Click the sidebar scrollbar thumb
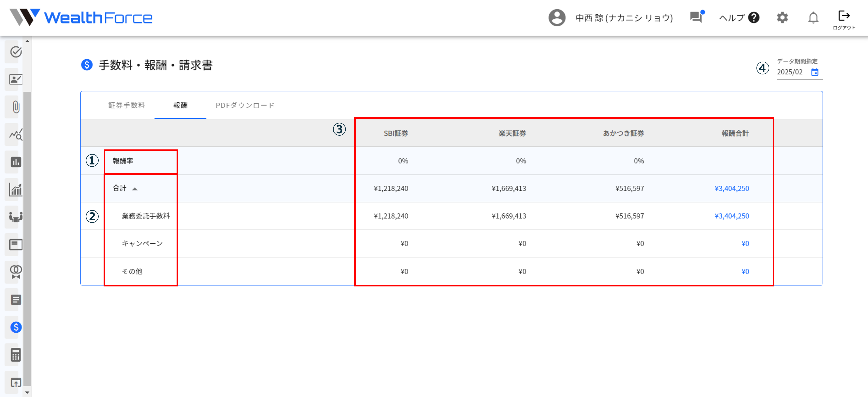 27,238
